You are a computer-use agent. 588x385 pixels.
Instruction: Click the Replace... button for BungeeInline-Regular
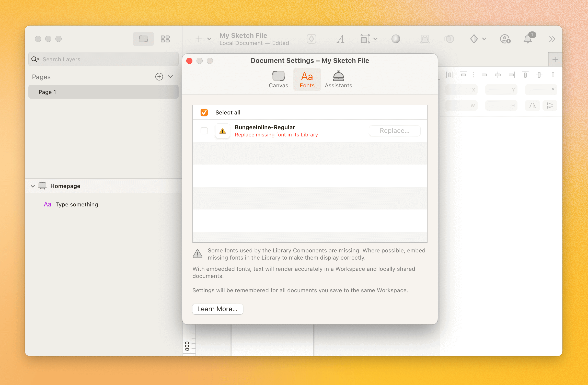point(395,131)
